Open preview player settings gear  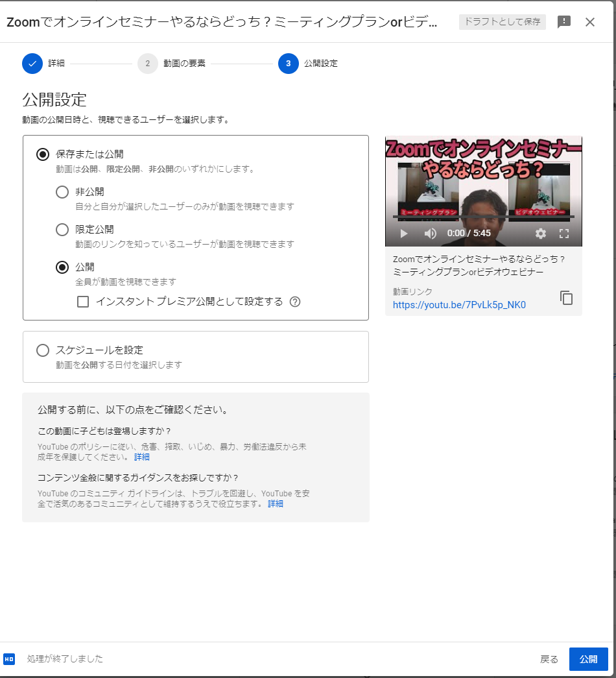(540, 234)
